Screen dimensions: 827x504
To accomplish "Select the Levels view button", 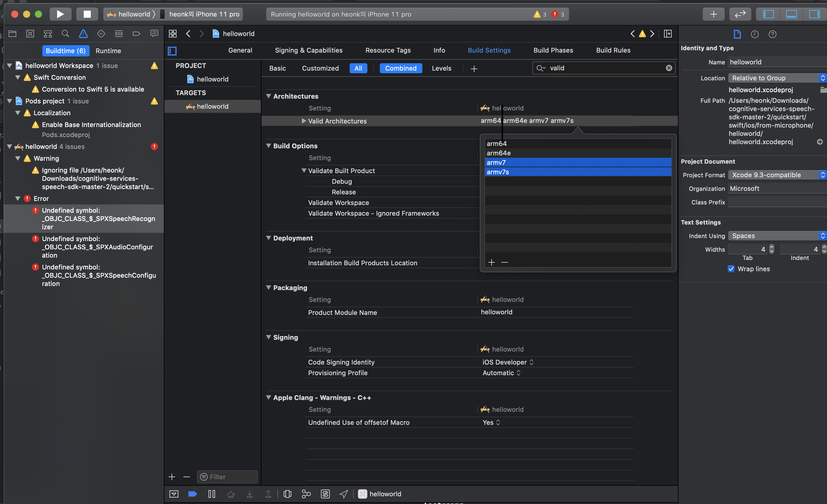I will click(x=441, y=68).
